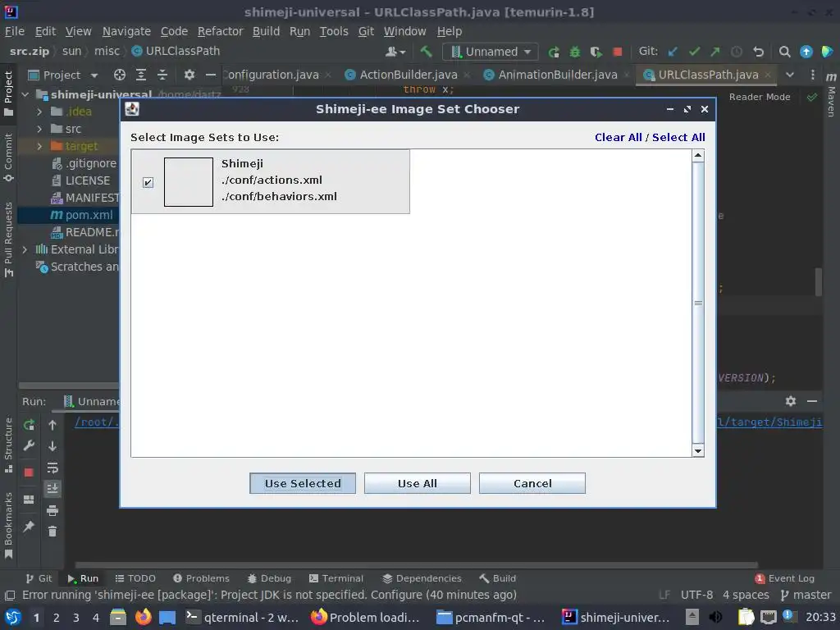Image resolution: width=840 pixels, height=630 pixels.
Task: Start debugging with the green bug icon
Action: click(x=575, y=52)
